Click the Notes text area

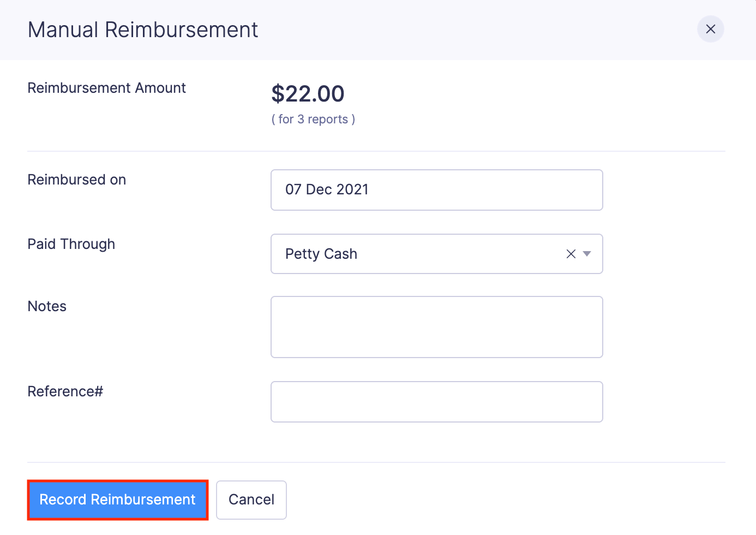click(436, 326)
